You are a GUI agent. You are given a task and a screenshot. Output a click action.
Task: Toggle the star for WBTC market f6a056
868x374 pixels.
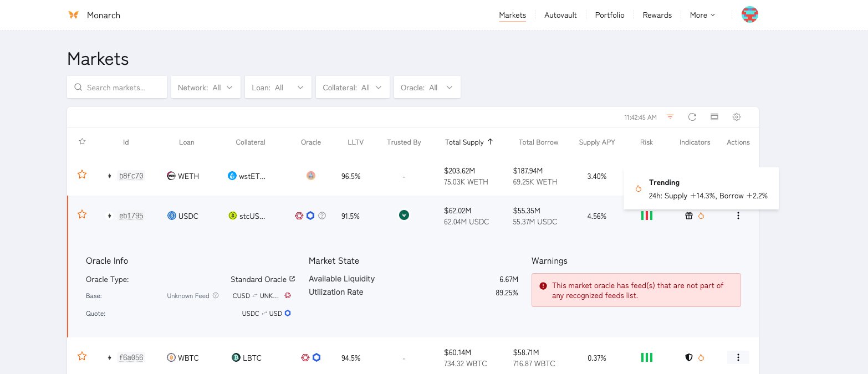point(82,357)
